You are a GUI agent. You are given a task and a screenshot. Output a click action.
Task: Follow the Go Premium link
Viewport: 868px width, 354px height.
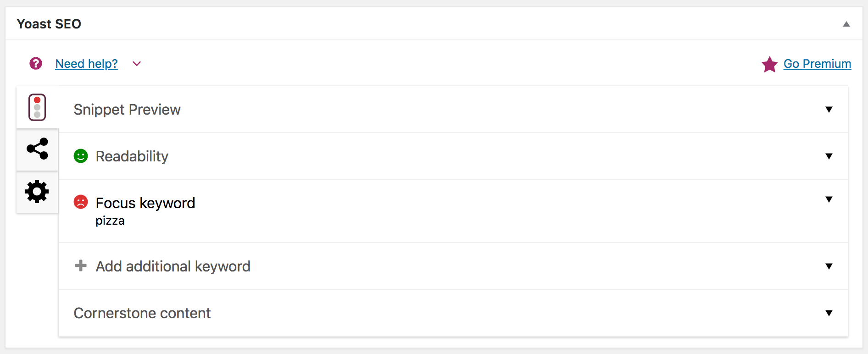point(817,64)
